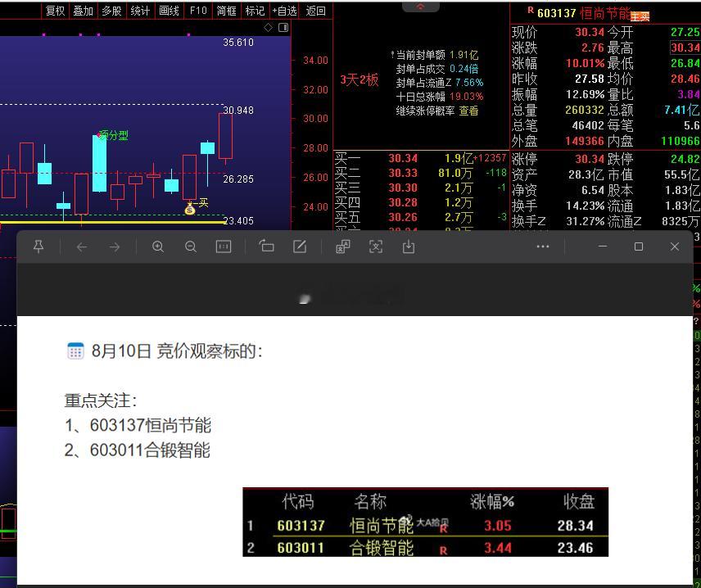Zoom out of the image with the magnifier
Viewport: 701px width, 588px height.
(x=191, y=247)
